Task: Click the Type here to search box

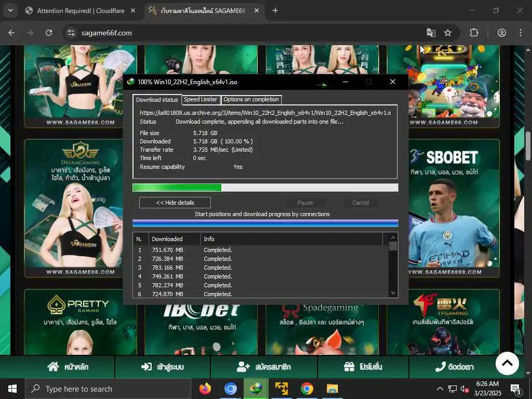Action: [108, 389]
